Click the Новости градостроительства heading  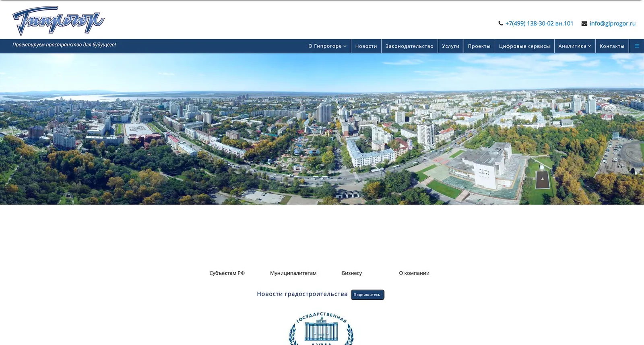point(302,294)
